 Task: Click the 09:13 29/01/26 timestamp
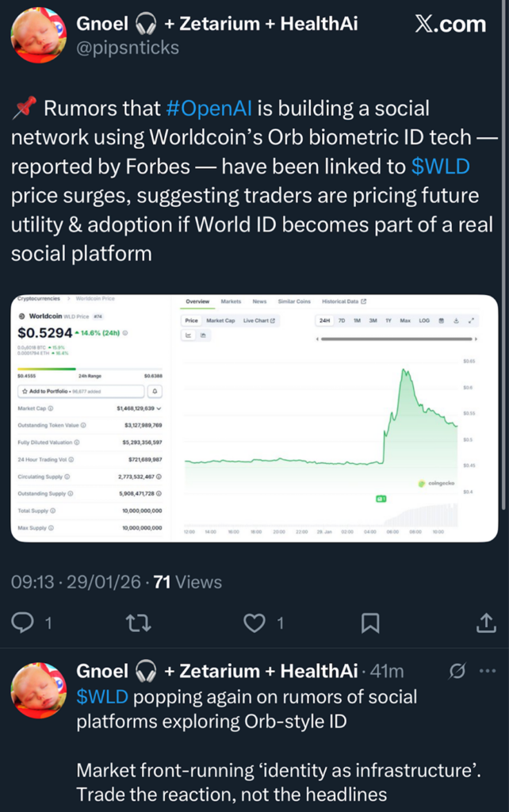76,582
